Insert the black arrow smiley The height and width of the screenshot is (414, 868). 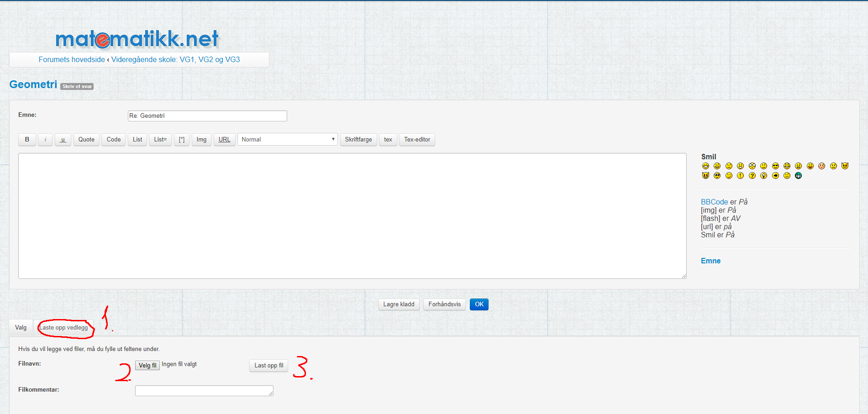pos(775,176)
